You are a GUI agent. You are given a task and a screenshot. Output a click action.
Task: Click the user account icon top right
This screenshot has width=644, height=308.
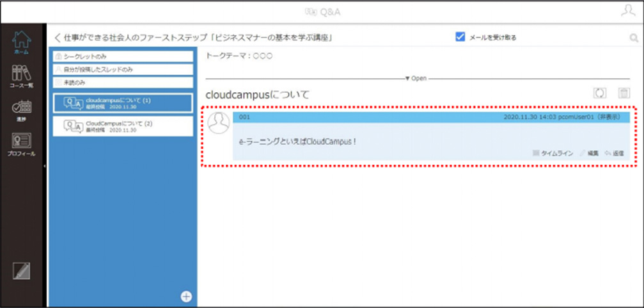[x=627, y=11]
